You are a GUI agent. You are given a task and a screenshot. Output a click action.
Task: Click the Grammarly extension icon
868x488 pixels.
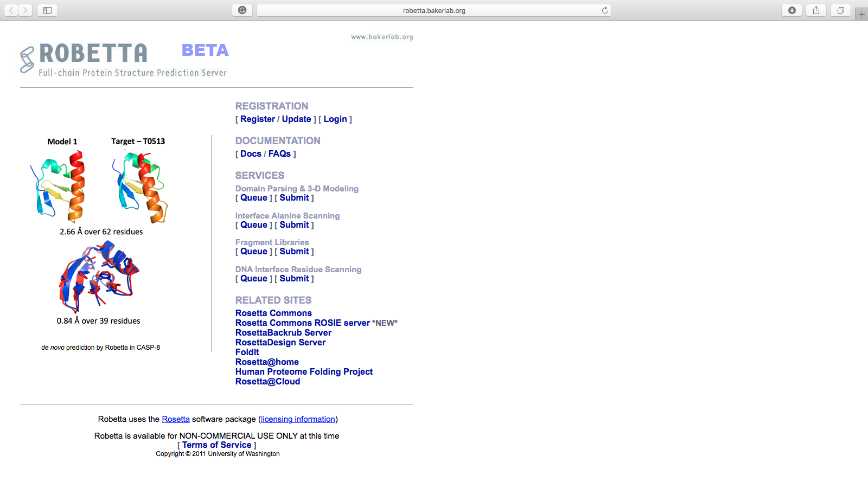pyautogui.click(x=242, y=10)
